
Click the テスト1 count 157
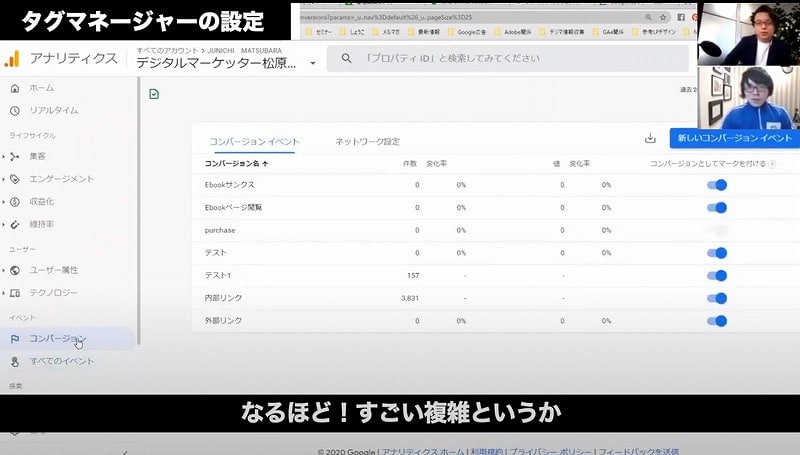click(x=413, y=276)
